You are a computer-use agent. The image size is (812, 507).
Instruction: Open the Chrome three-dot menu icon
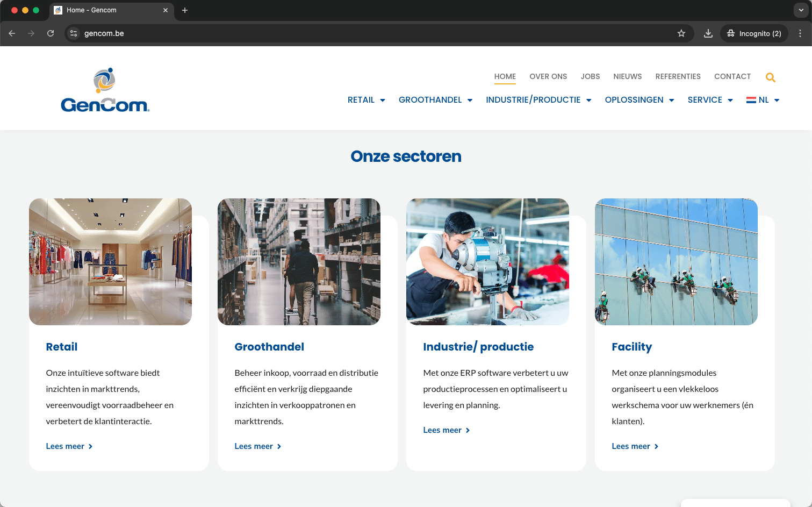(x=801, y=33)
